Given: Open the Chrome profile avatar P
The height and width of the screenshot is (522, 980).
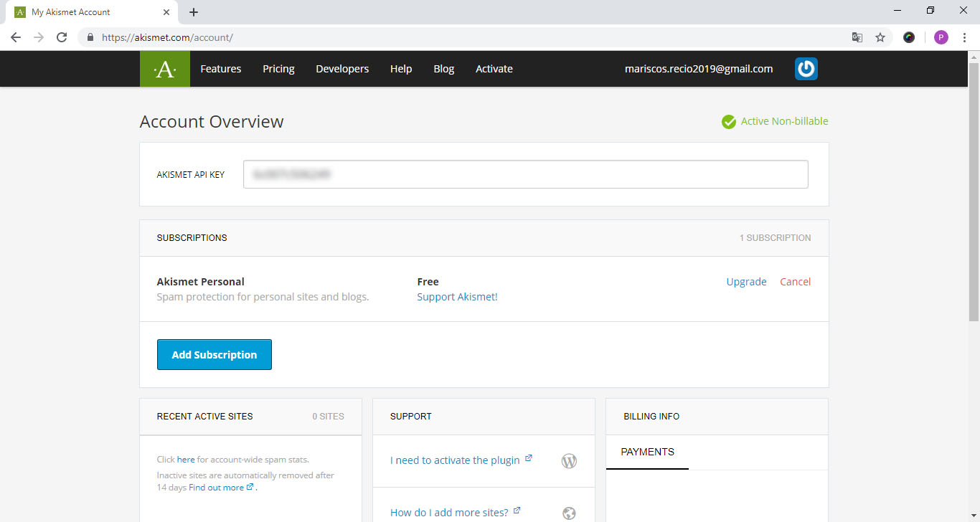Looking at the screenshot, I should [x=941, y=37].
